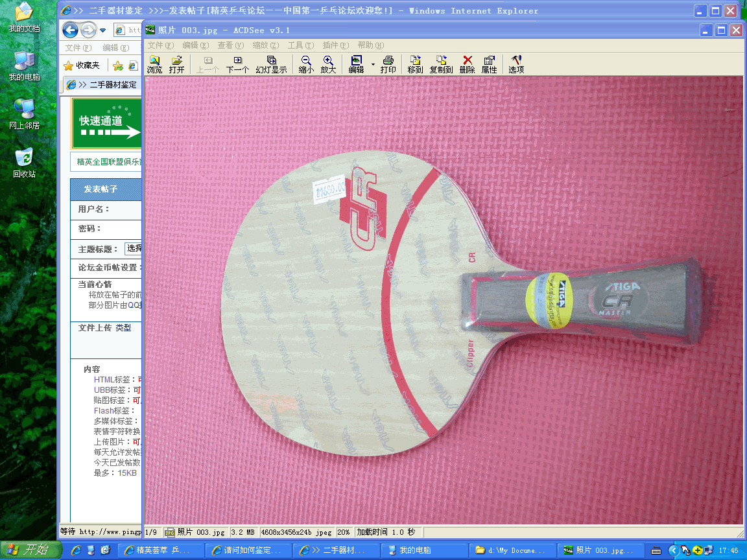Click the paddle photo in ACDSee viewer
The width and height of the screenshot is (747, 560).
tap(443, 300)
